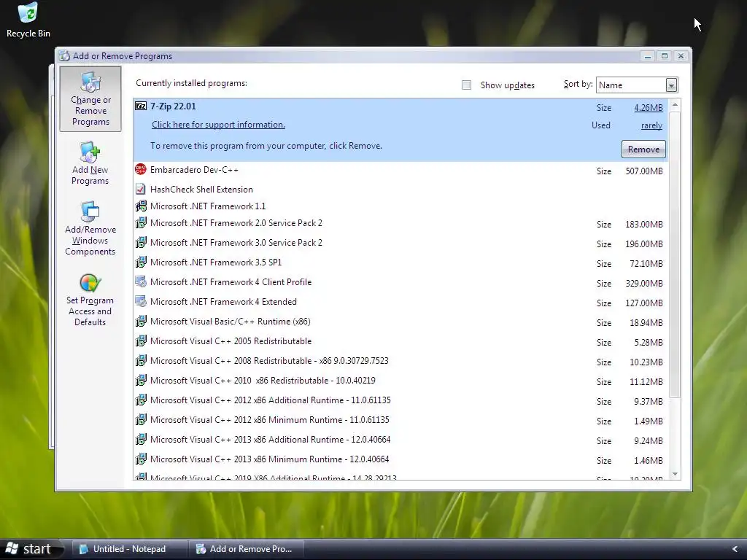Select Embarcadero Dev-C++ program entry
Viewport: 747px width, 560px height.
400,170
